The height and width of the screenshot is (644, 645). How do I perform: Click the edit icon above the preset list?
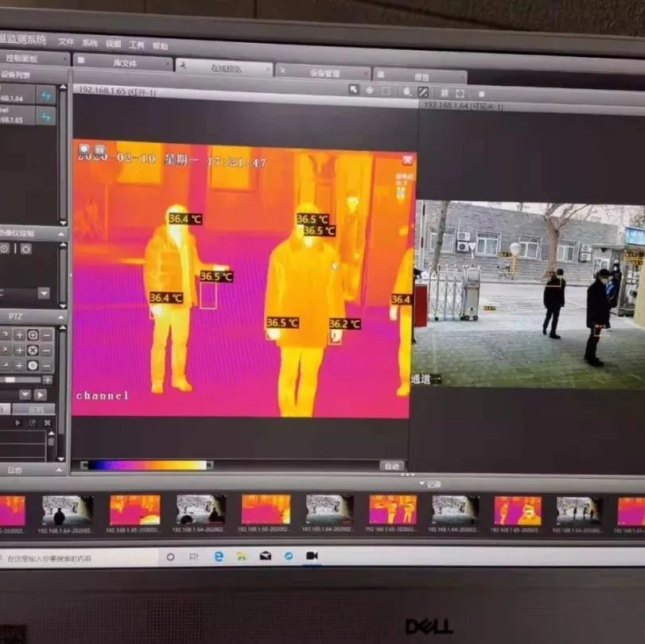click(33, 423)
